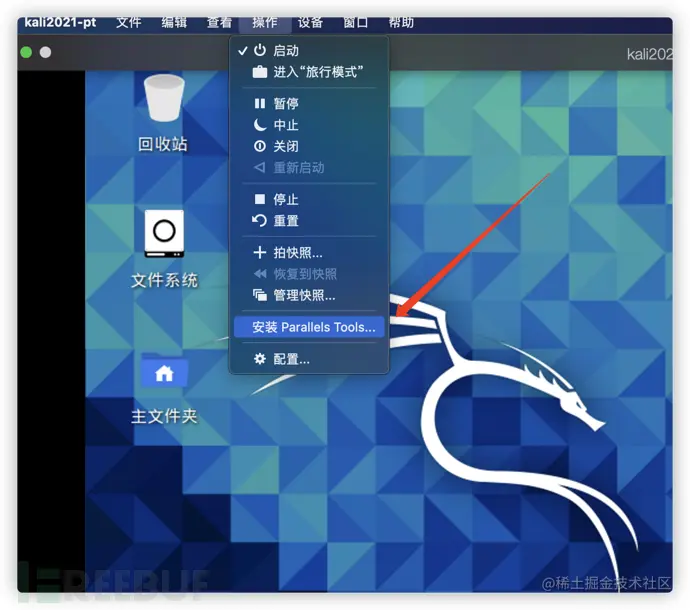This screenshot has width=690, height=610.
Task: Select 重置 from the menu
Action: click(x=309, y=220)
